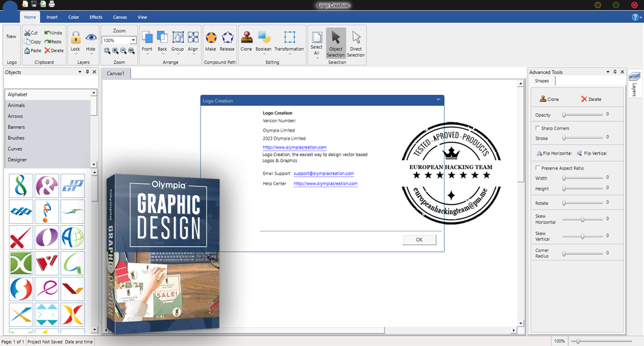Open the olympiacreation.com website link
Viewport: 644px width, 346px height.
tap(294, 147)
